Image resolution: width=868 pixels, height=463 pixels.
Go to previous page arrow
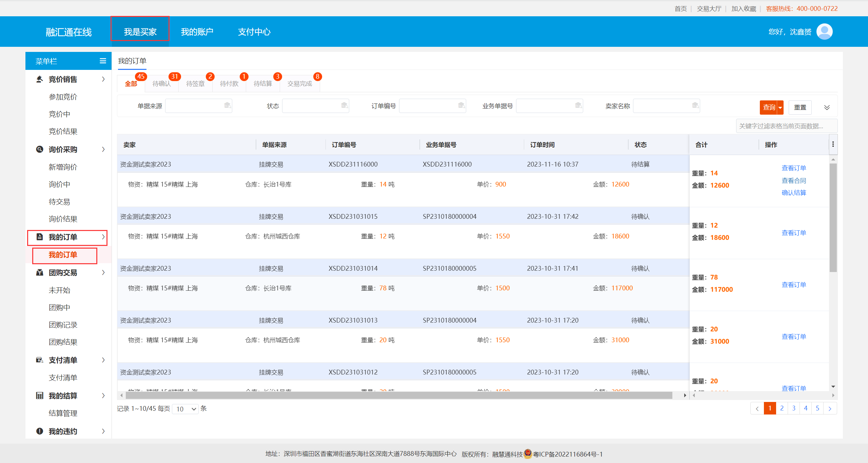pos(757,408)
